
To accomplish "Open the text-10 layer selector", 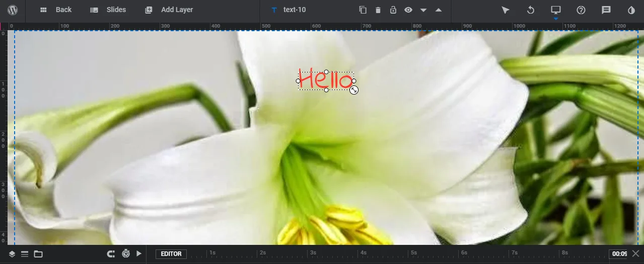I will [x=288, y=10].
